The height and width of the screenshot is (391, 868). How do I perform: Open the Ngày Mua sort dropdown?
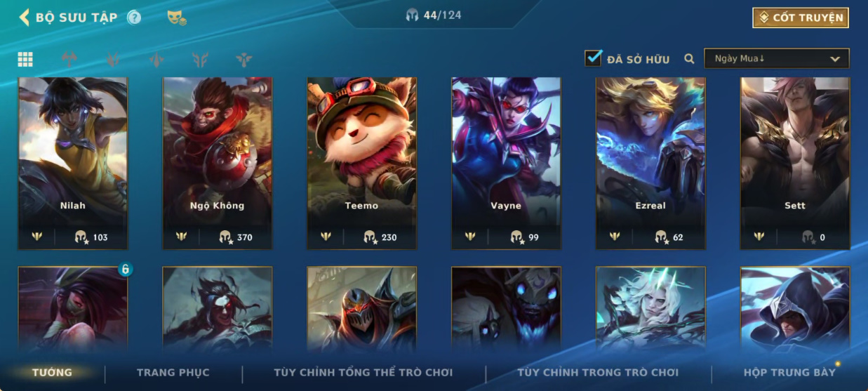tap(777, 58)
